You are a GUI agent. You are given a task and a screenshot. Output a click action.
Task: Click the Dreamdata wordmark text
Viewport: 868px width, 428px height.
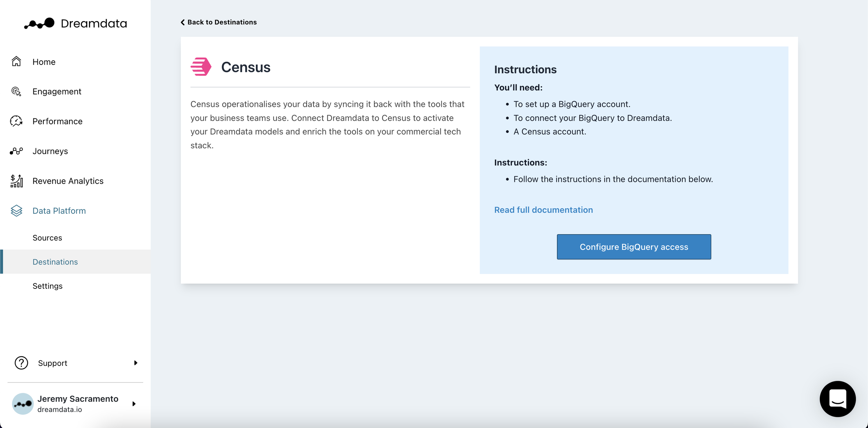(x=94, y=23)
